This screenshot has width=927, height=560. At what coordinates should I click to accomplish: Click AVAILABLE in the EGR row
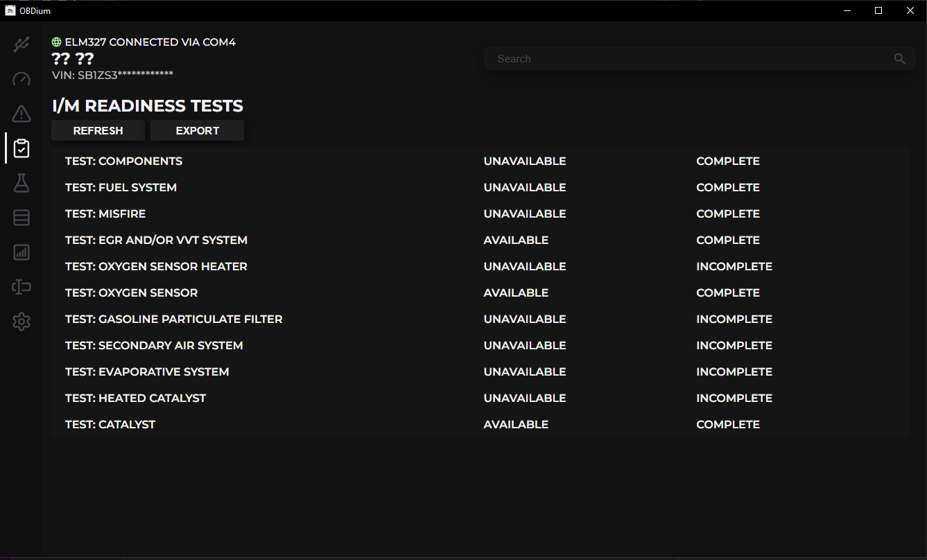[x=516, y=240]
